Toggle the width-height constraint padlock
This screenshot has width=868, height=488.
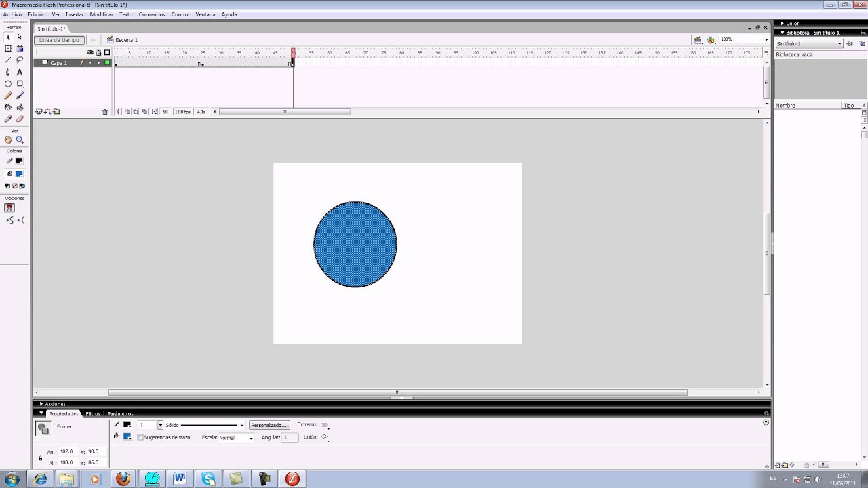[x=40, y=459]
